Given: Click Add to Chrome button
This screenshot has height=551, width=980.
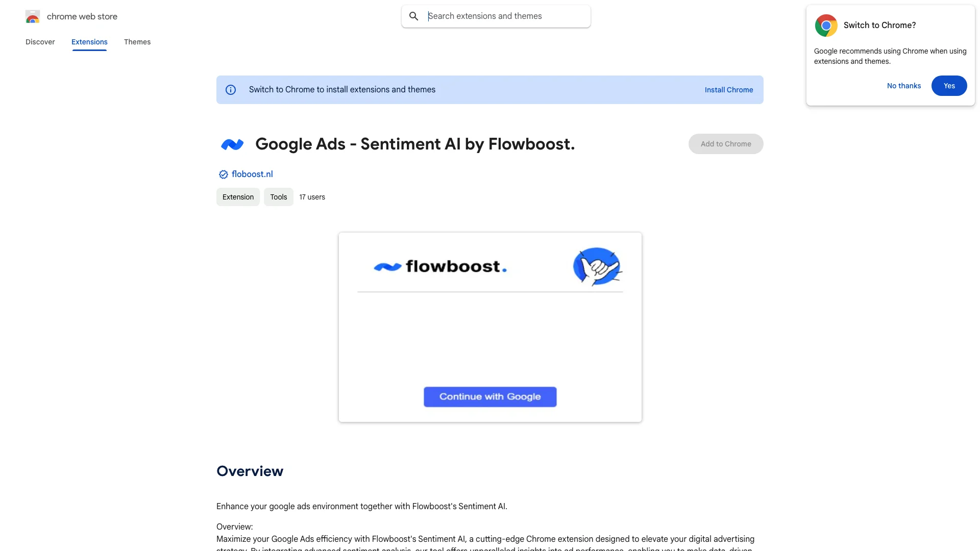Looking at the screenshot, I should click(x=726, y=143).
